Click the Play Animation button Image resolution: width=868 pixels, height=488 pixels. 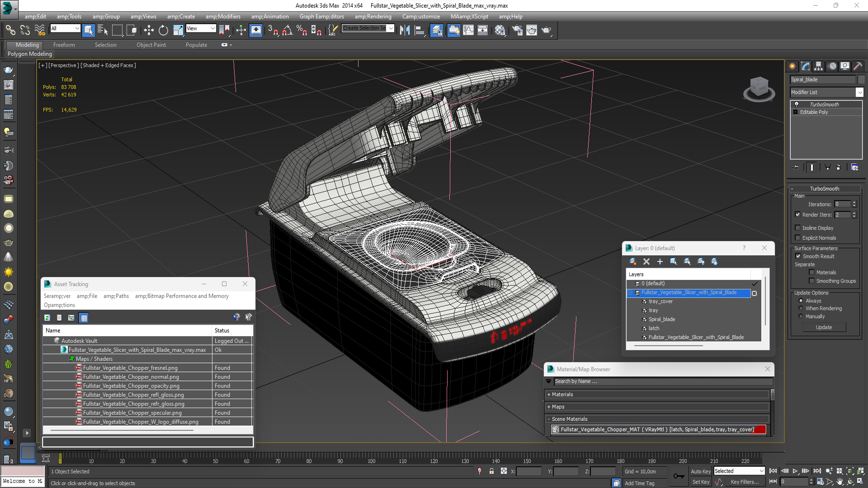click(795, 471)
